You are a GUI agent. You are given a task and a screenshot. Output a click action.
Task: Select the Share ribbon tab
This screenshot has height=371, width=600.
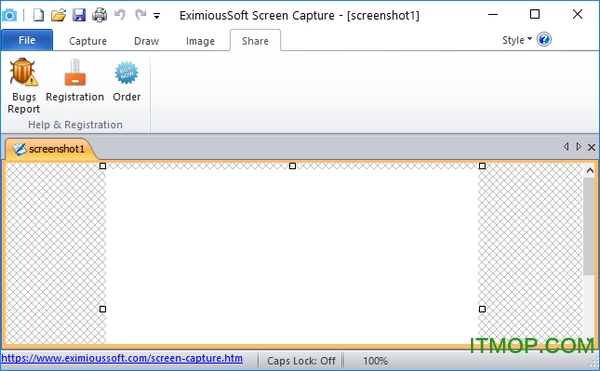tap(255, 41)
